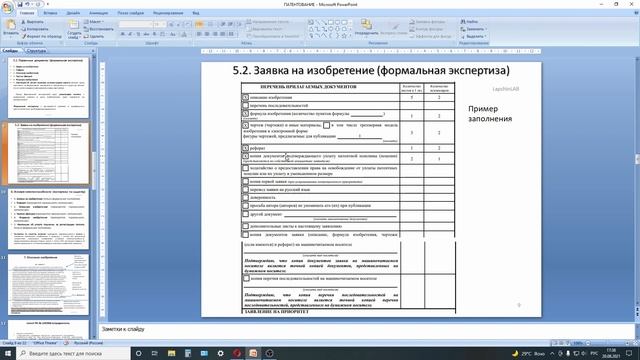Open the Quick Access Toolbar customize arrow
Viewport: 640px width, 360px height.
[48, 4]
